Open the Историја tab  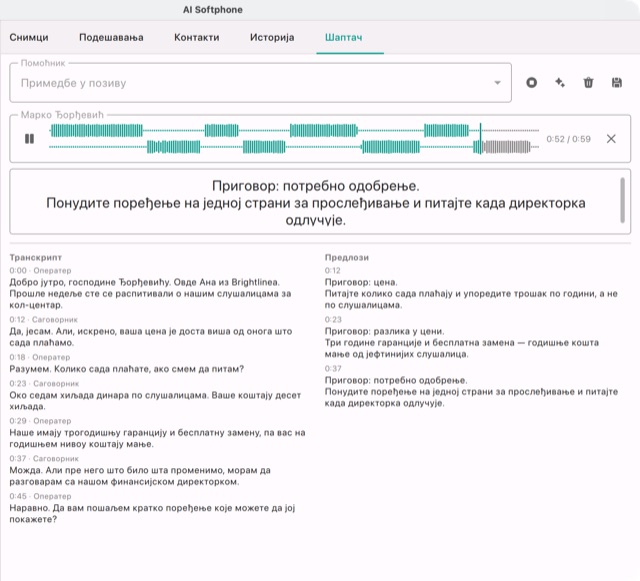coord(272,38)
